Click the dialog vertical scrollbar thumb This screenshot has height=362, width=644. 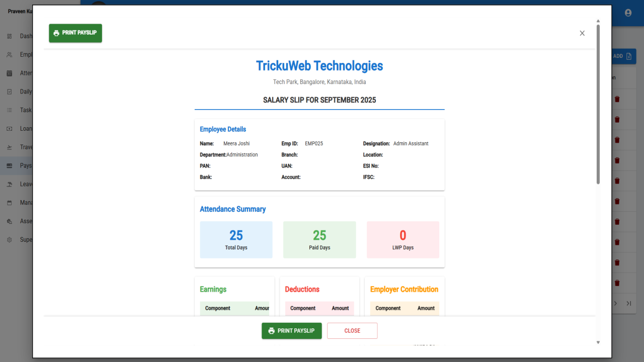pyautogui.click(x=598, y=104)
